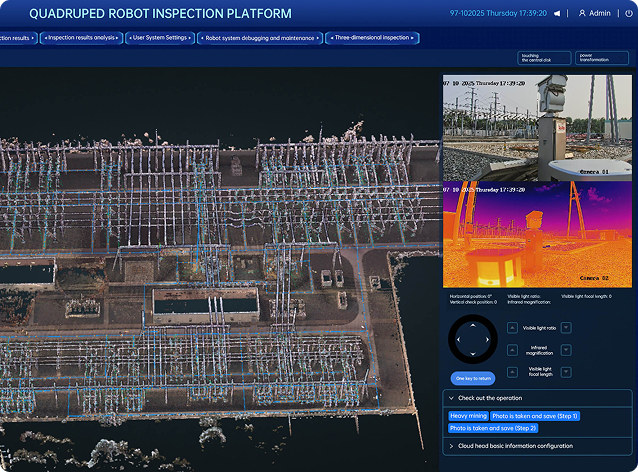
Task: Click the Admin user profile icon
Action: (582, 13)
